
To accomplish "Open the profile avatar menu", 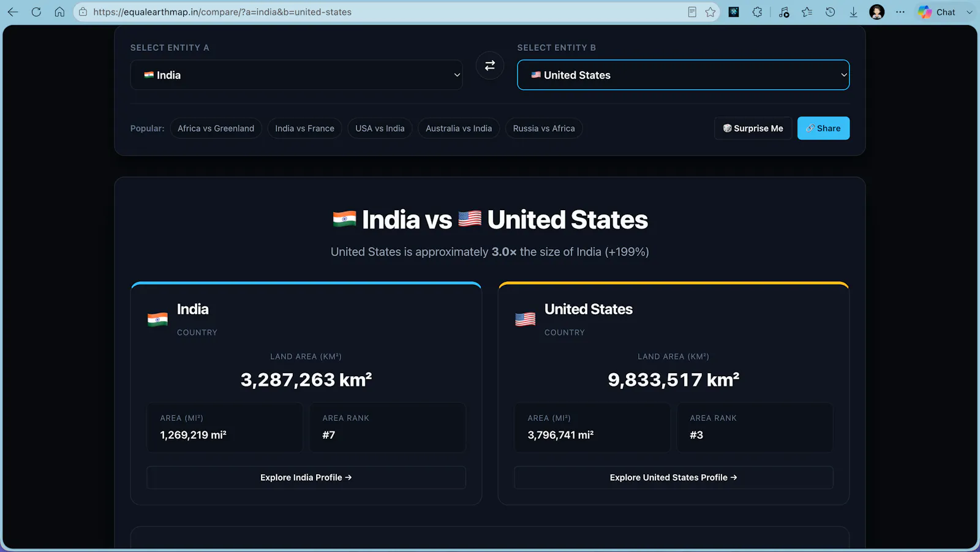I will [x=877, y=12].
